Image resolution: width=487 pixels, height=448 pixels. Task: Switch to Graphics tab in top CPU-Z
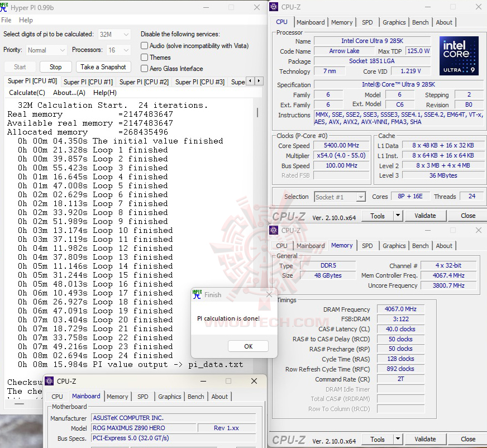(394, 22)
